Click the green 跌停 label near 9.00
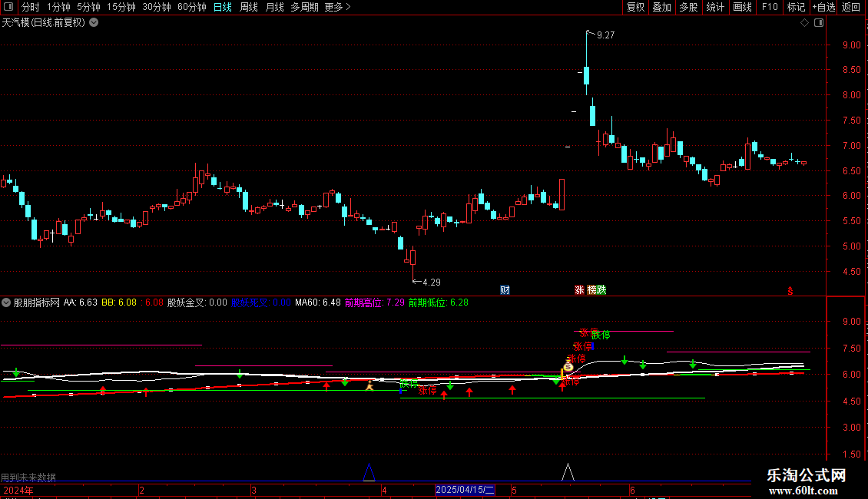Image resolution: width=868 pixels, height=499 pixels. pyautogui.click(x=601, y=335)
